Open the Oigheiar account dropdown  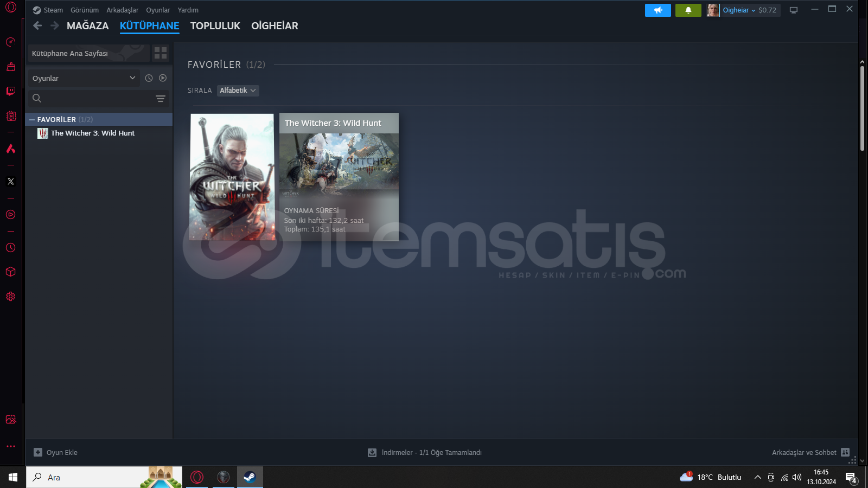738,10
